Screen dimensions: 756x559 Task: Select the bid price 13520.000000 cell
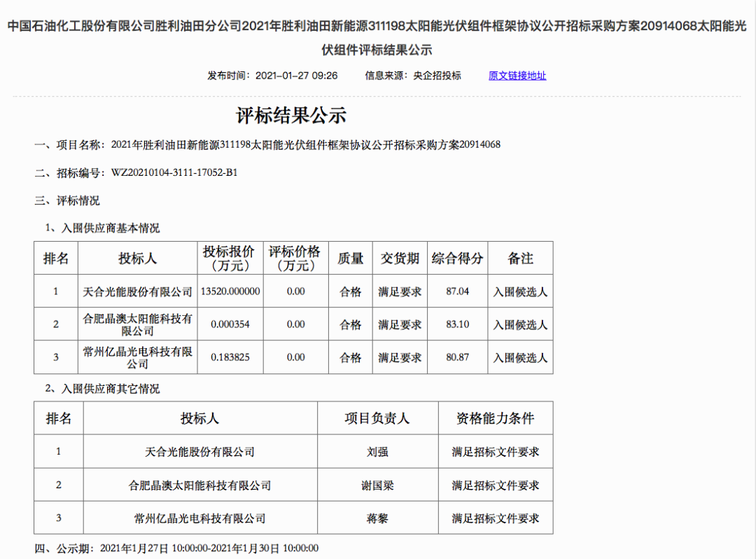(x=230, y=291)
